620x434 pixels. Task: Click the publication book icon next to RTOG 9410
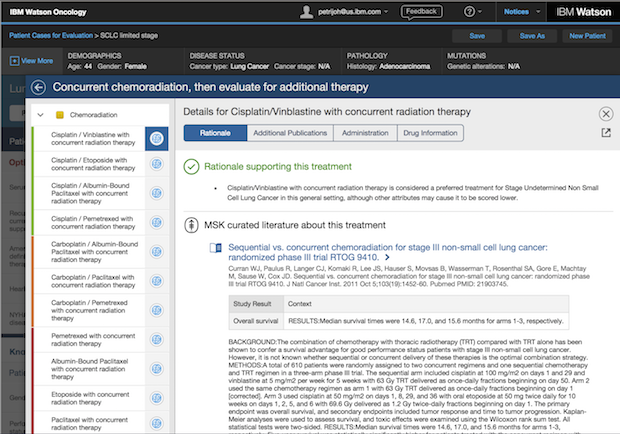215,248
